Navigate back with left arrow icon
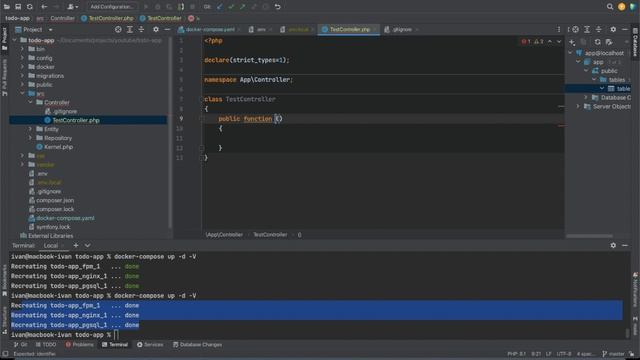Image resolution: width=640 pixels, height=360 pixels. pyautogui.click(x=44, y=7)
